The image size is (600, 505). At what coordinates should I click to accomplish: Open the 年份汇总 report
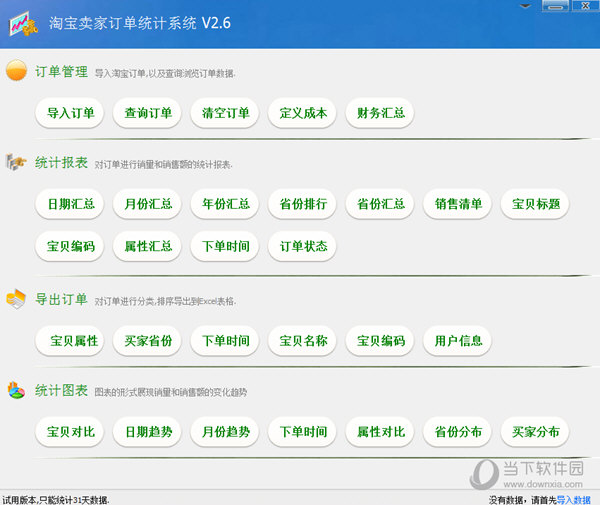225,204
